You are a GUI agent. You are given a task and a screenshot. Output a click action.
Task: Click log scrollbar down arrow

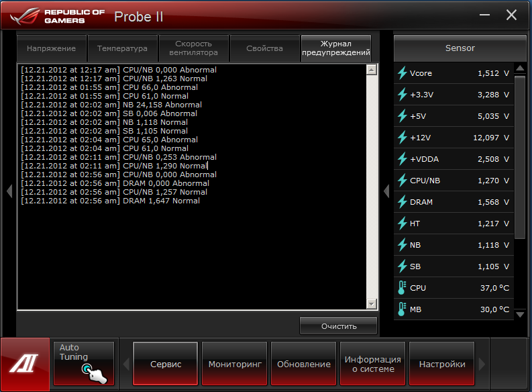[x=372, y=304]
